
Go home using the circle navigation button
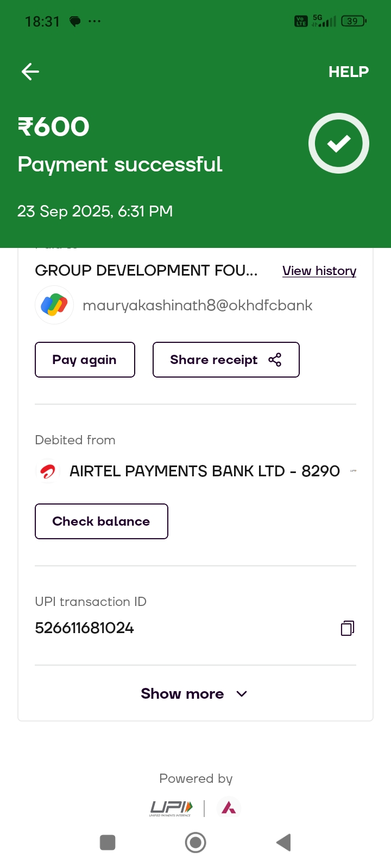click(x=195, y=843)
